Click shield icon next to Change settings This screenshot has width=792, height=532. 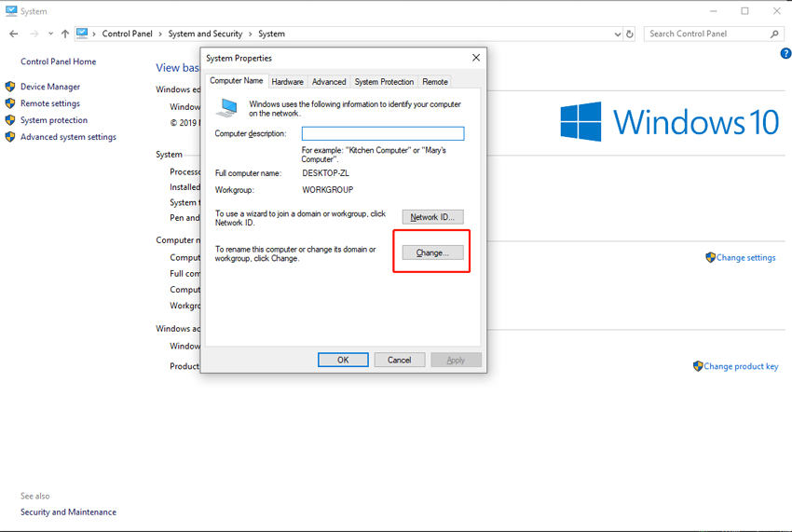(x=710, y=257)
